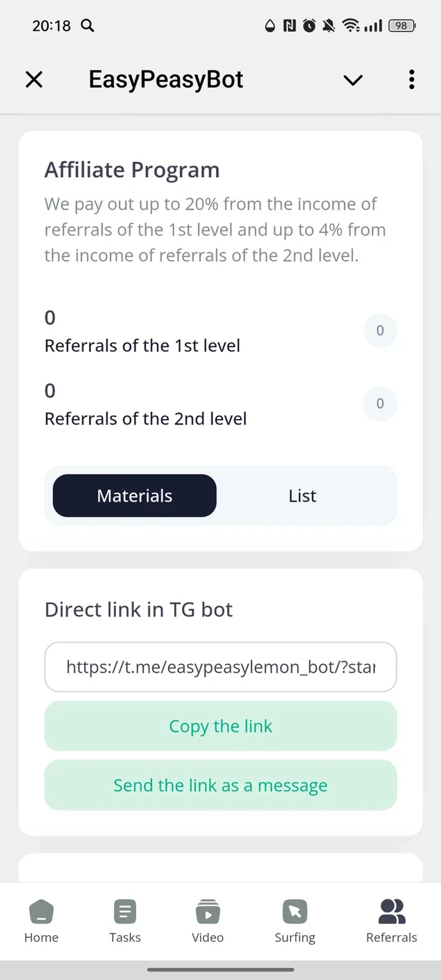This screenshot has height=980, width=441.
Task: Send the link as a message
Action: pos(221,785)
